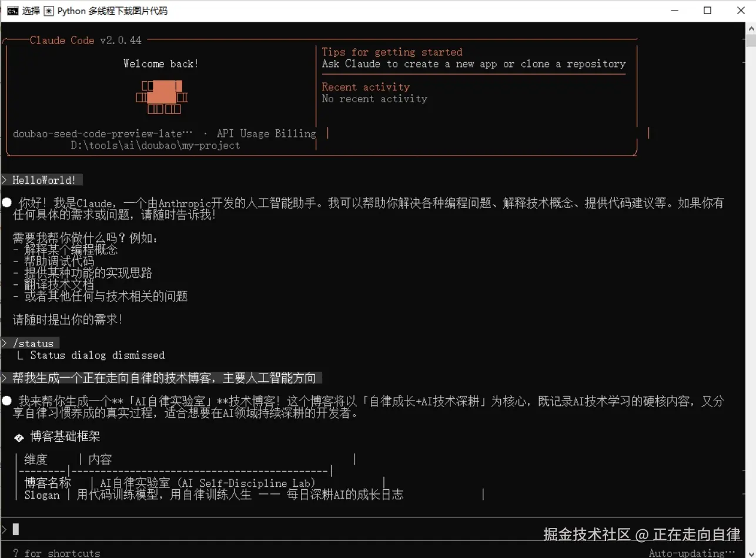
Task: Click the response bullet before '你好!我是Claude'
Action: point(6,203)
